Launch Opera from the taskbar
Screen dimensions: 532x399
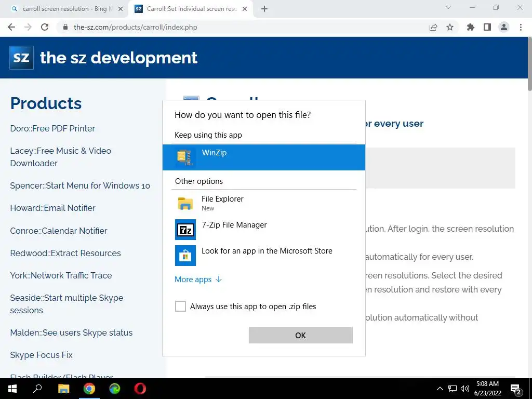click(x=140, y=389)
